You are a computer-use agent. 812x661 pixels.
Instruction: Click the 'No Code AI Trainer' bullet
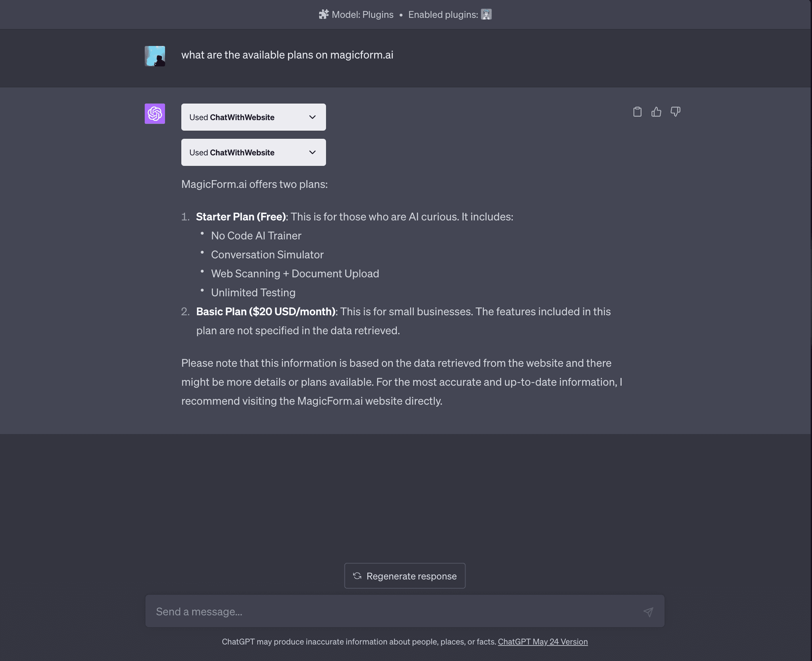(256, 236)
